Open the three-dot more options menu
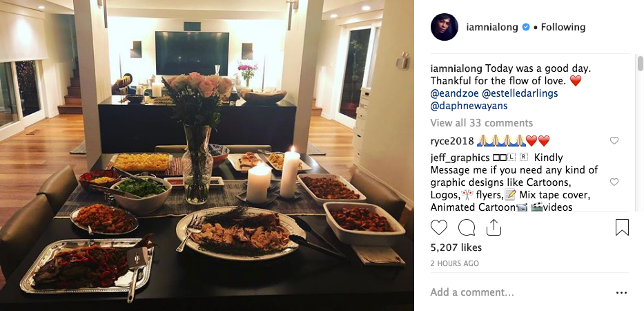The image size is (644, 311). point(621,293)
